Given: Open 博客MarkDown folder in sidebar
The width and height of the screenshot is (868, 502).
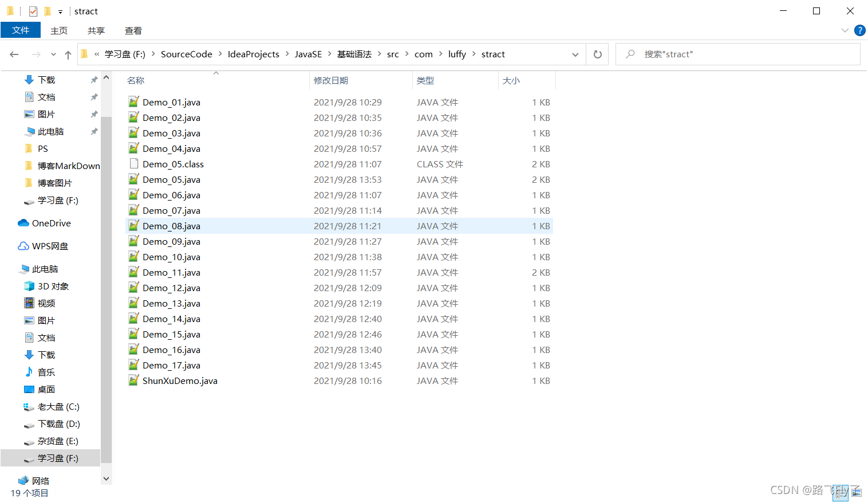Looking at the screenshot, I should [68, 166].
